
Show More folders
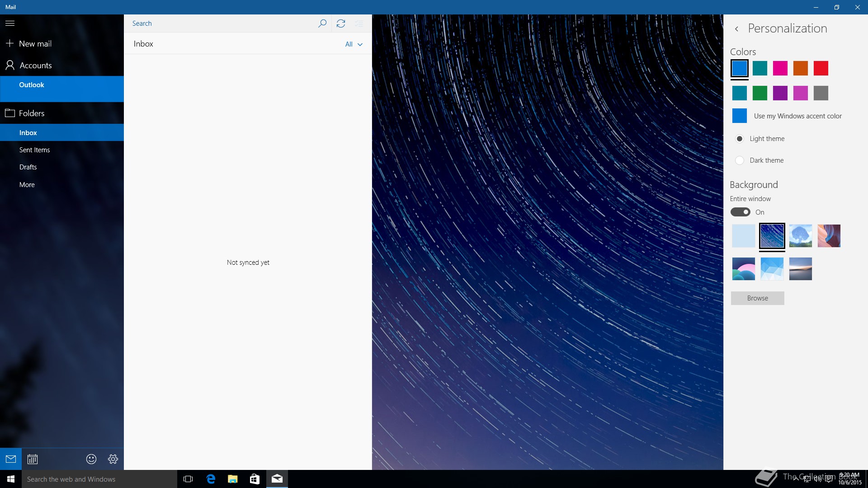coord(62,184)
